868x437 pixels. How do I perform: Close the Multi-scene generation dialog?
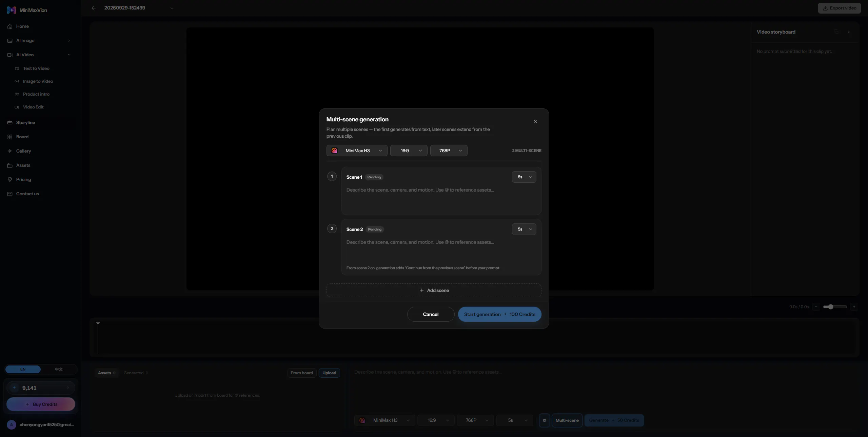click(x=535, y=121)
